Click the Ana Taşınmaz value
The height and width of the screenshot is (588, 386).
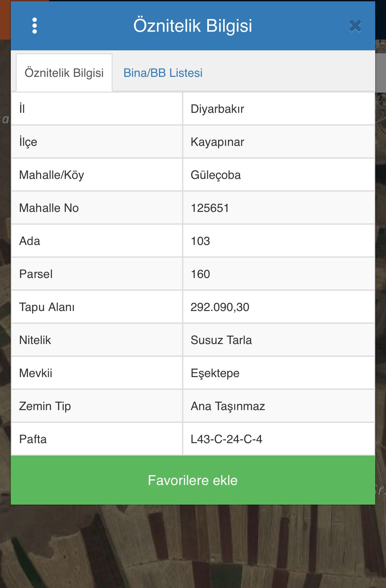click(279, 406)
